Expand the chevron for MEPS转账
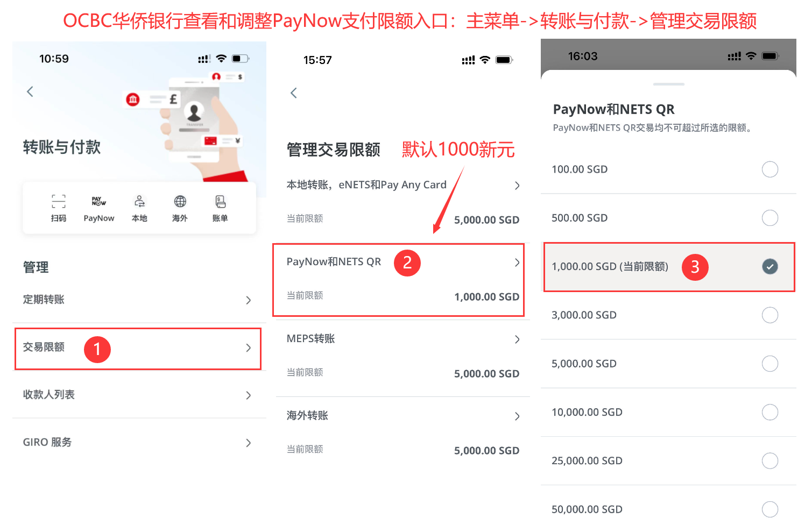The image size is (805, 532). pos(517,339)
